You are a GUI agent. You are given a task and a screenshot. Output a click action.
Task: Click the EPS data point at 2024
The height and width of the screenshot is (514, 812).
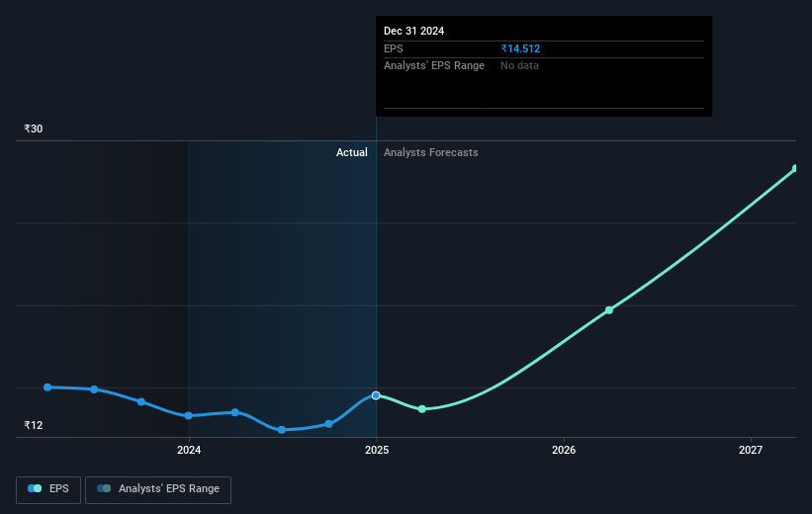point(189,416)
